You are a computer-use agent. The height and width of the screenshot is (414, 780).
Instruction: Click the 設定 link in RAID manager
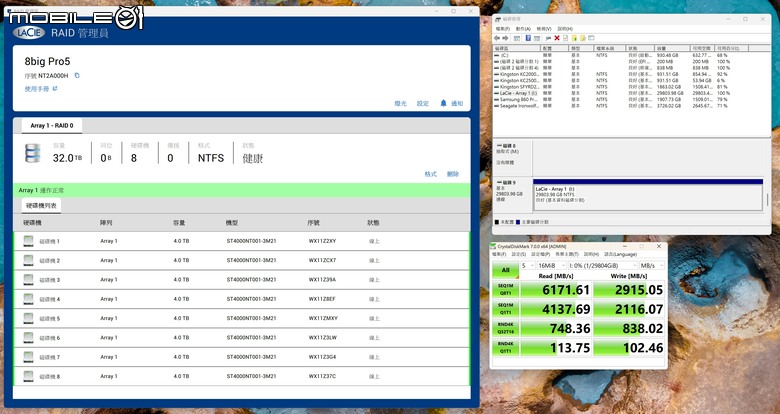pos(423,104)
